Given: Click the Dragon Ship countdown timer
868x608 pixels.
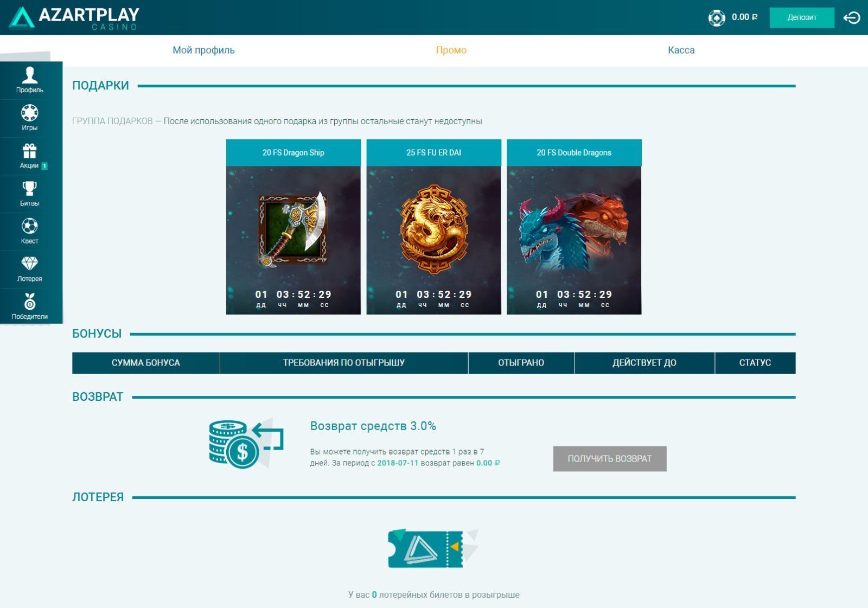Looking at the screenshot, I should pyautogui.click(x=293, y=298).
